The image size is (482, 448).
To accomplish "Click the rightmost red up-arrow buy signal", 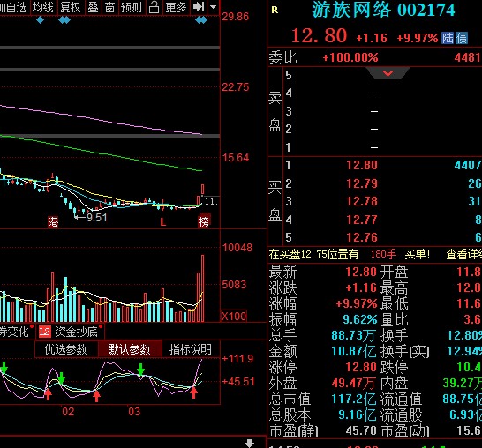I will coord(193,392).
